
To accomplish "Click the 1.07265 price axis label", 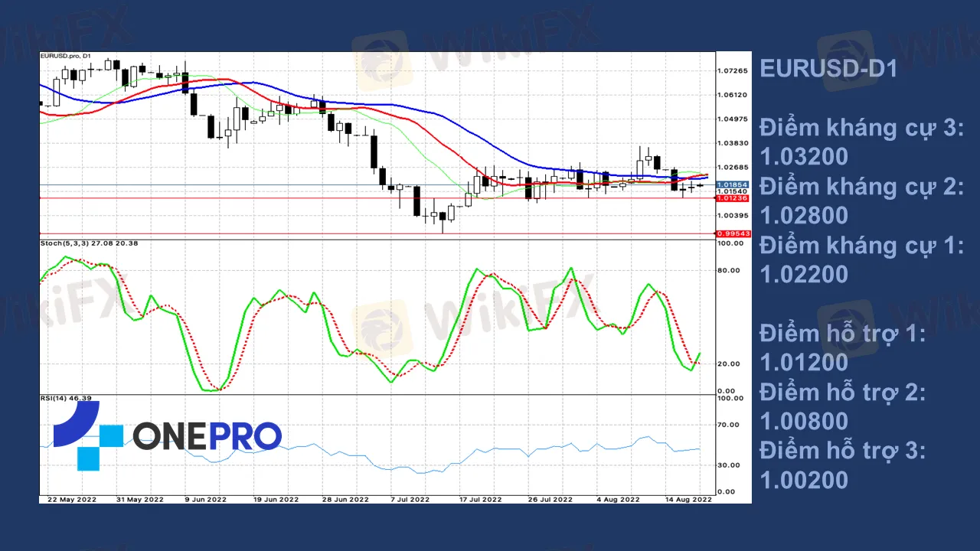I will click(x=732, y=71).
